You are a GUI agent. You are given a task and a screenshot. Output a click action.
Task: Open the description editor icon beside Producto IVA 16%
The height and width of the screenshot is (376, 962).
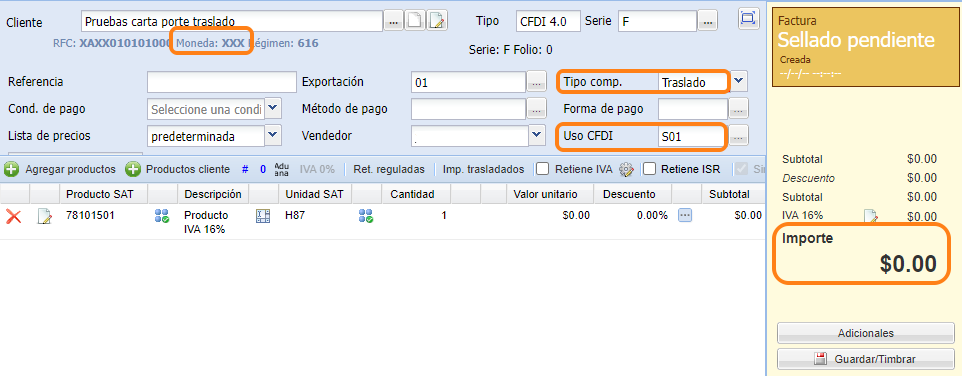coord(263,216)
